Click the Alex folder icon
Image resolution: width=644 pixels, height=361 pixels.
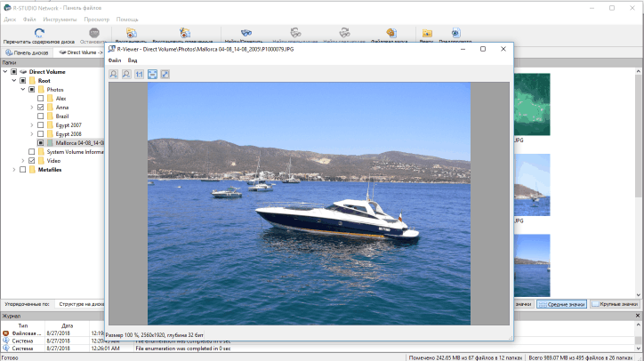point(50,99)
